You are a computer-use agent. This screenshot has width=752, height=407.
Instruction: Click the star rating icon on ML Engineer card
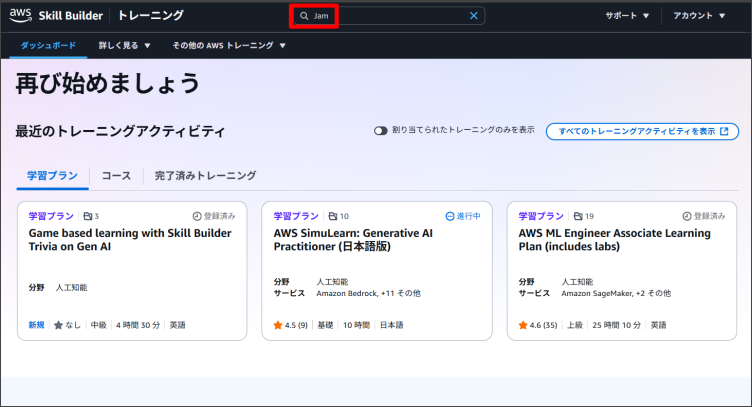point(523,325)
